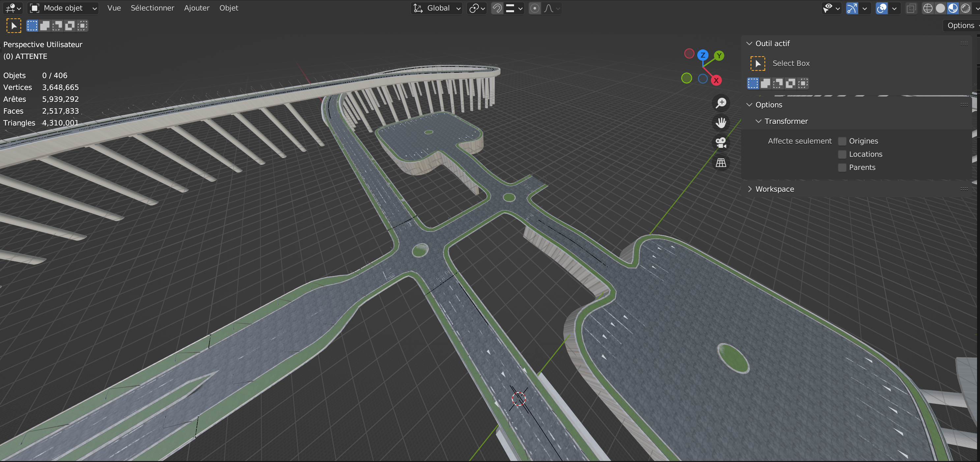Click the Select Box icon in Outil actif panel
This screenshot has height=462, width=980.
click(758, 63)
